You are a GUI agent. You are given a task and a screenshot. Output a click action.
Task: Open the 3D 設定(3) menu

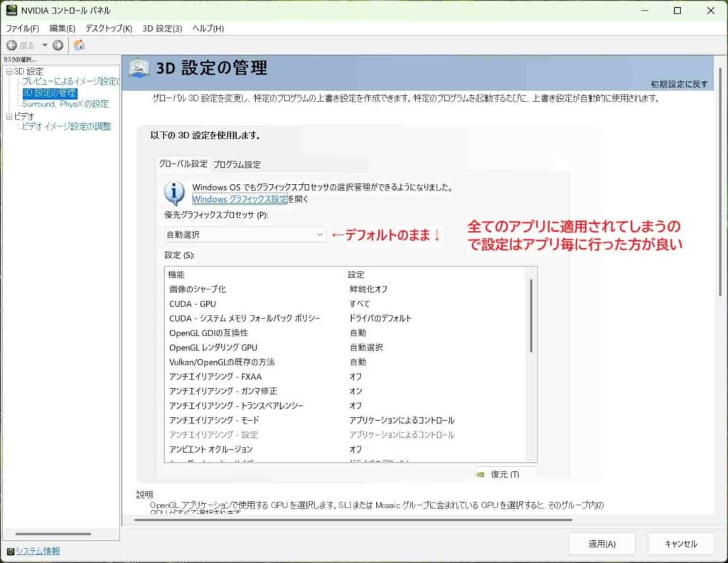(162, 28)
